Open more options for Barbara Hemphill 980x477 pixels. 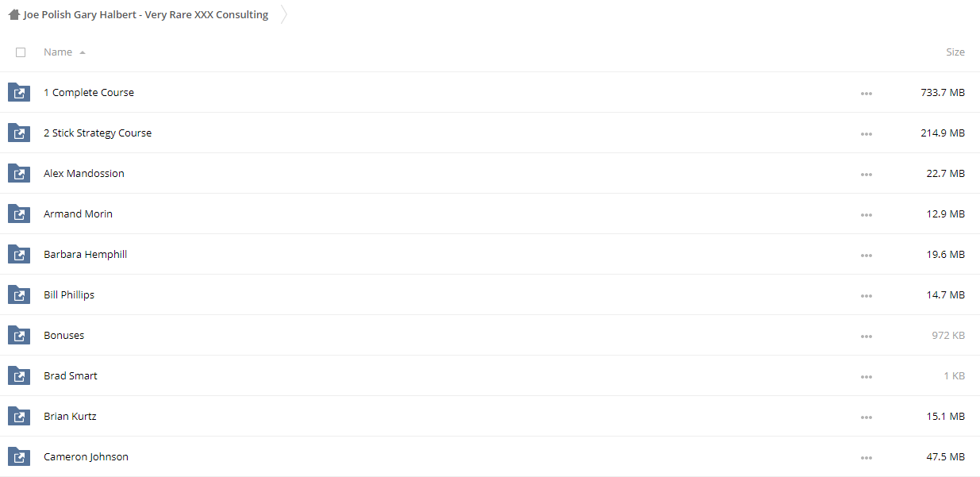point(866,256)
